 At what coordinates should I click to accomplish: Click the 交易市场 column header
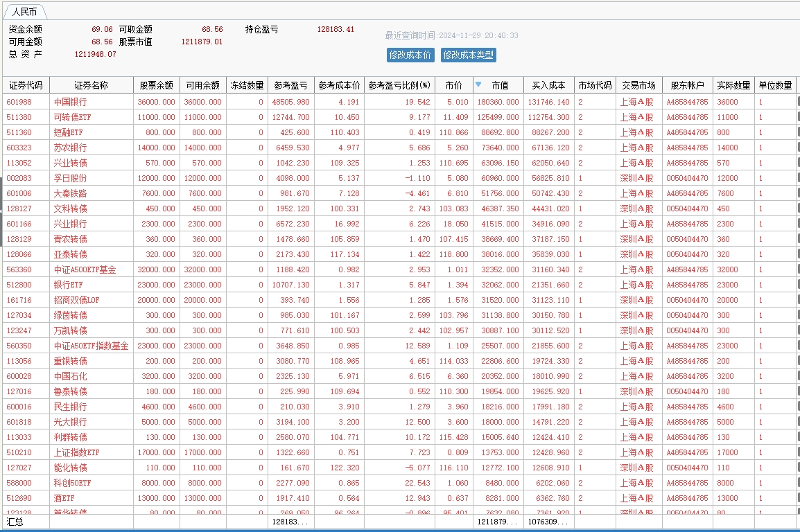638,85
